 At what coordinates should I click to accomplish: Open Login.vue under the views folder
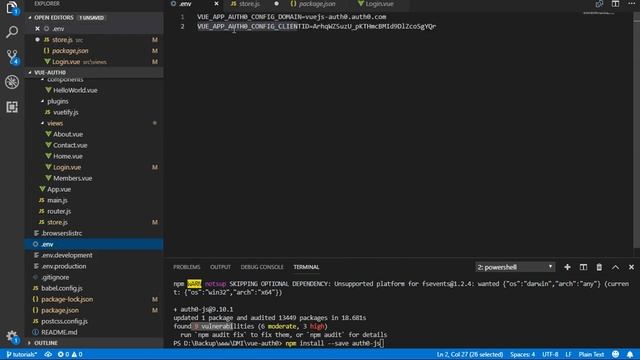point(67,167)
